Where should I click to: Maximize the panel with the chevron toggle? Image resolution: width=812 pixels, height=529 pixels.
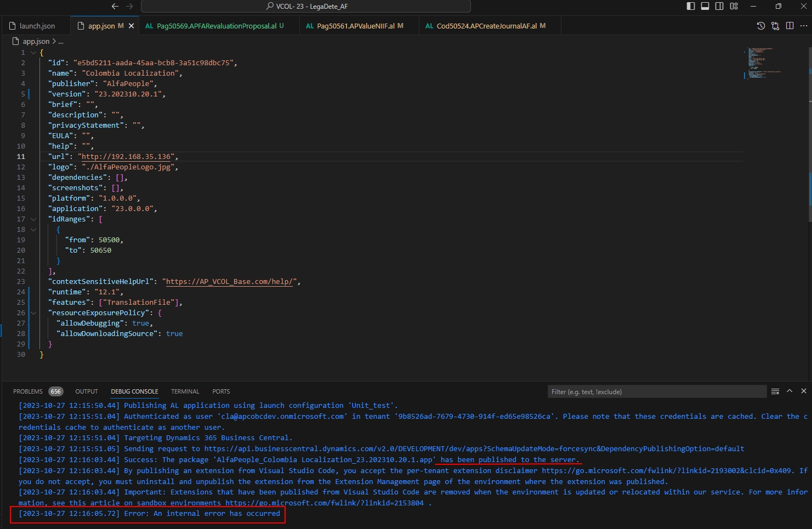[x=789, y=391]
